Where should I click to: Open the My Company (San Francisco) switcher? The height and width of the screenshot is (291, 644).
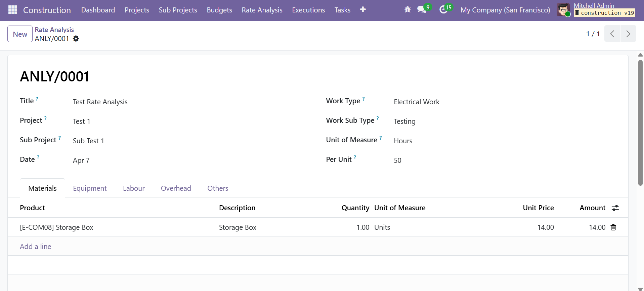[x=505, y=10]
